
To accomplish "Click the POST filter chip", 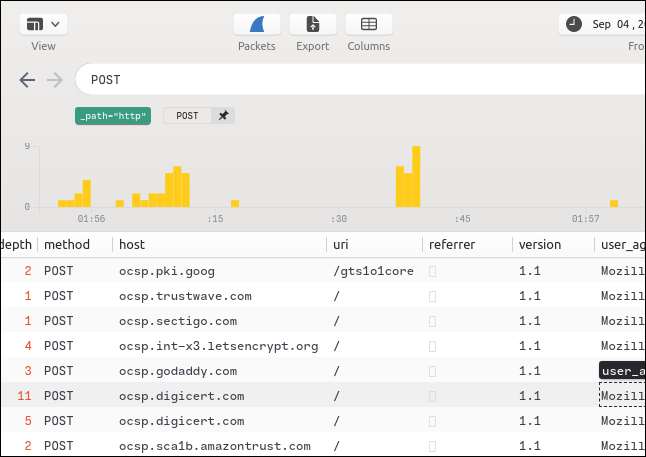I will 187,116.
